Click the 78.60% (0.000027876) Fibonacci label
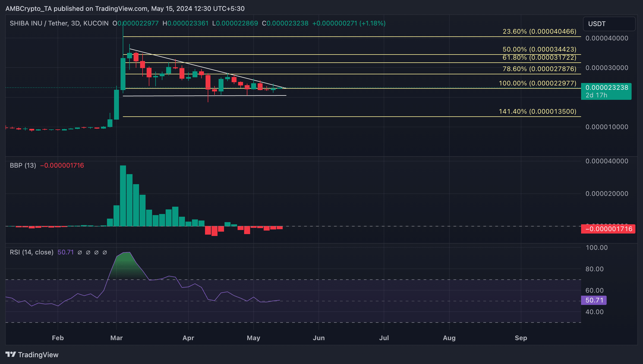 540,69
